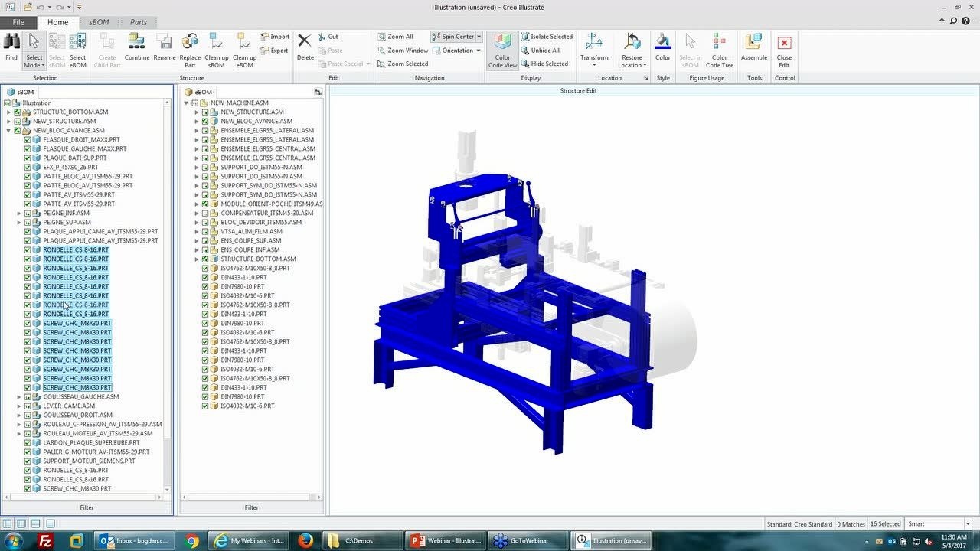Viewport: 980px width, 551px height.
Task: Click the Rename icon
Action: pos(165,44)
